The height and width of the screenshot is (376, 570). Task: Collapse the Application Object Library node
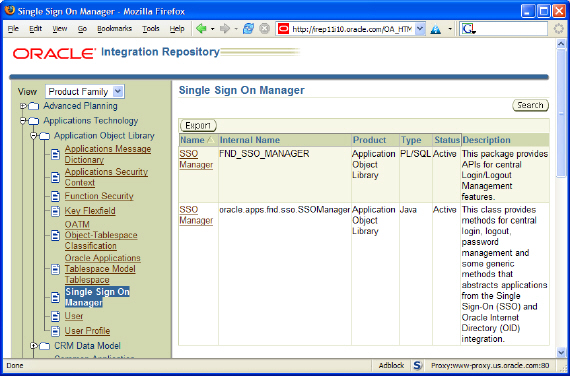[x=34, y=136]
